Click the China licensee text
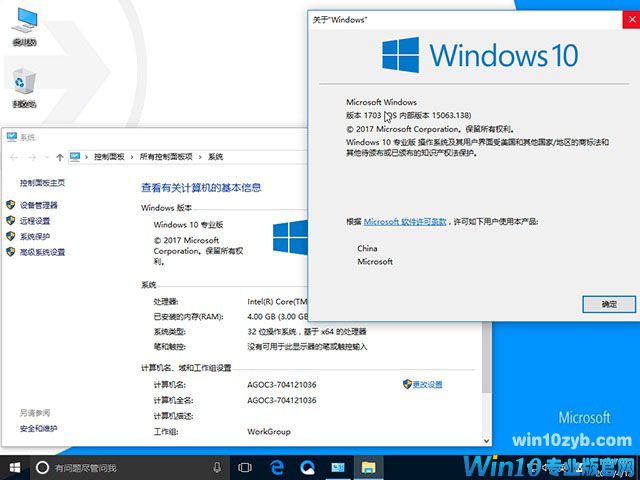 (x=367, y=248)
